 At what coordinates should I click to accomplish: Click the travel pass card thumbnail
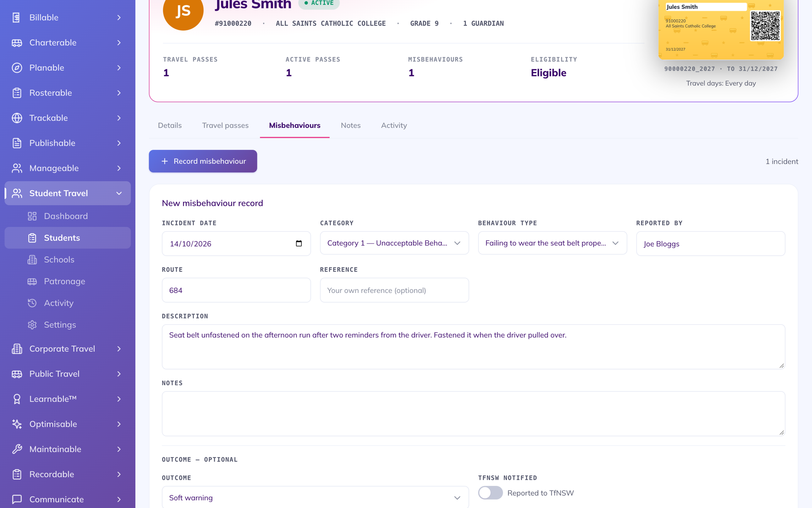tap(721, 29)
